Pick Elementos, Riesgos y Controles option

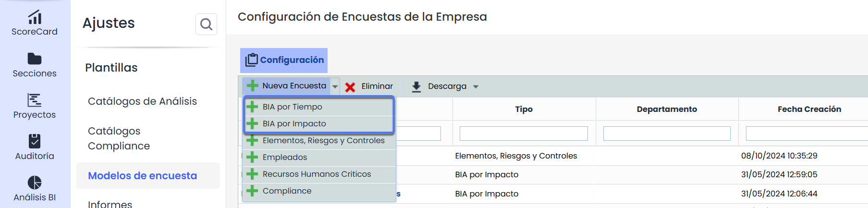[323, 140]
